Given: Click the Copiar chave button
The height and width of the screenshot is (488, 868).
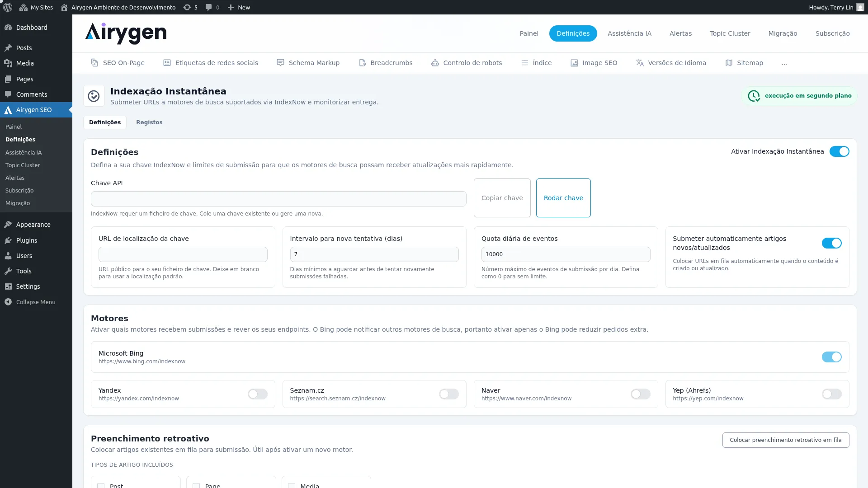Looking at the screenshot, I should pyautogui.click(x=502, y=198).
